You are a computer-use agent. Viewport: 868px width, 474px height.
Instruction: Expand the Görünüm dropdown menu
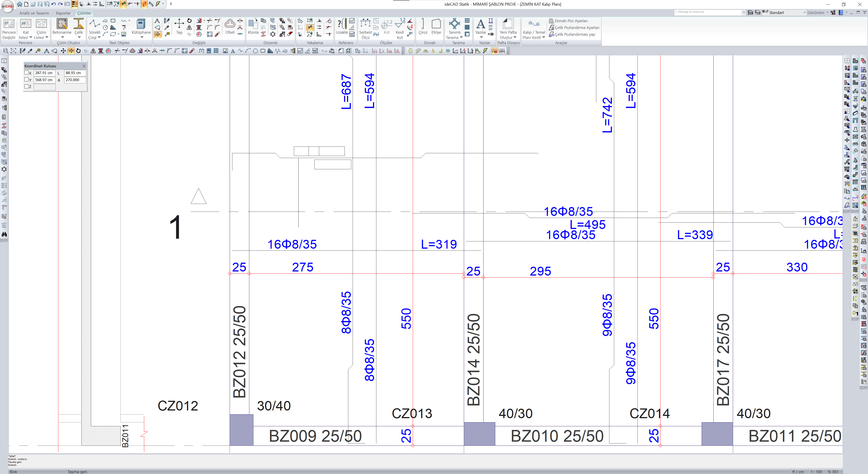817,12
